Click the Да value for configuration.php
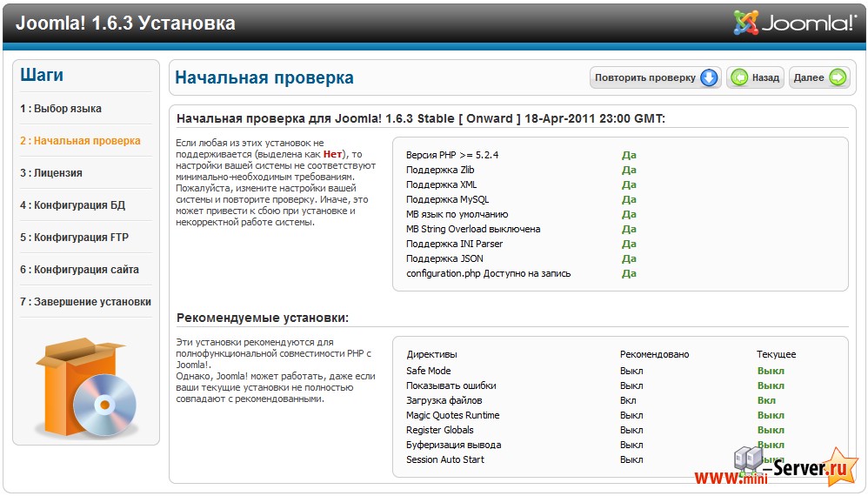This screenshot has height=496, width=868. 629,273
